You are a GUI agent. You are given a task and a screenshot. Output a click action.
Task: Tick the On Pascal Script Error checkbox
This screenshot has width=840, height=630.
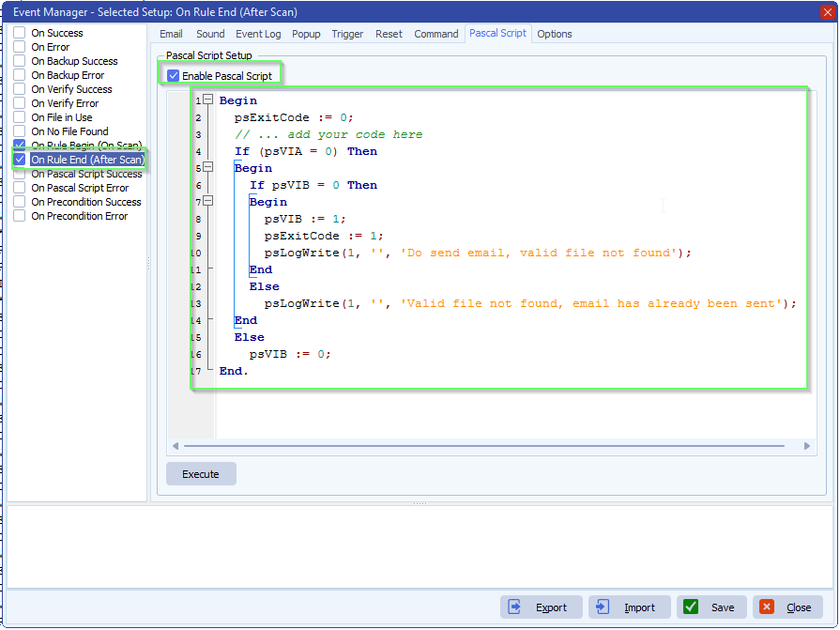pos(20,188)
